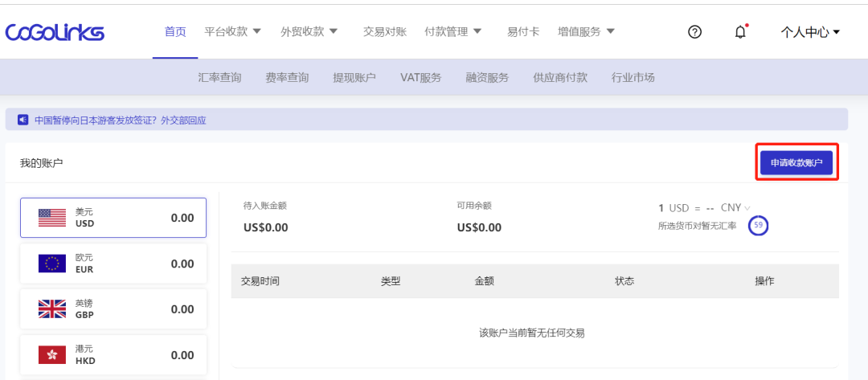This screenshot has width=868, height=380.
Task: Open the 易付卡 menu item
Action: pyautogui.click(x=523, y=31)
